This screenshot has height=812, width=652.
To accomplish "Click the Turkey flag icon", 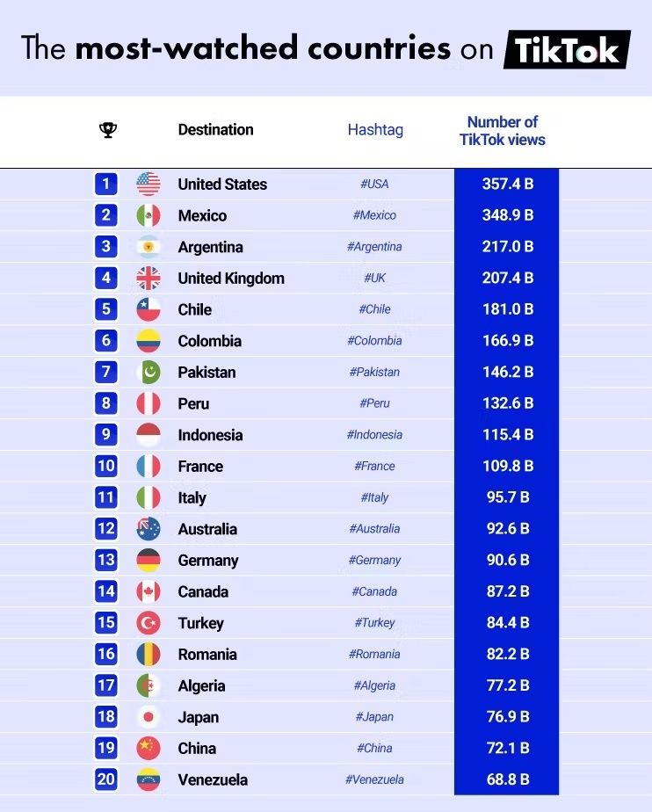I will click(149, 623).
